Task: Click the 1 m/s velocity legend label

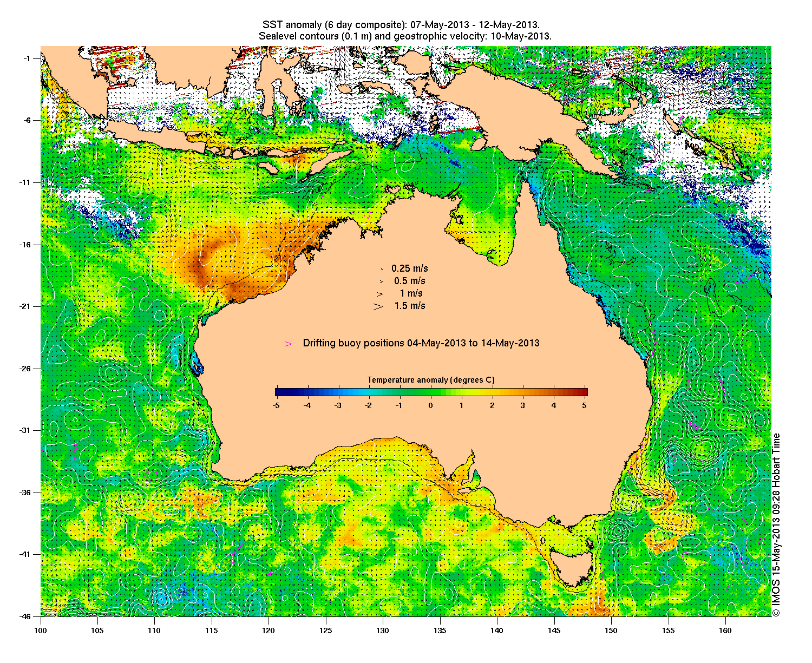Action: pos(411,293)
